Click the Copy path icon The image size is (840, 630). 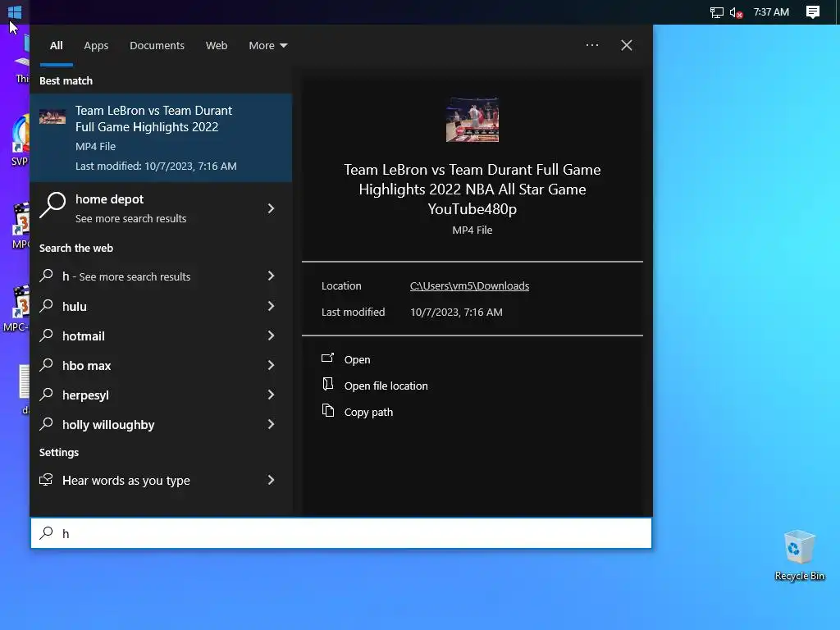click(x=328, y=410)
